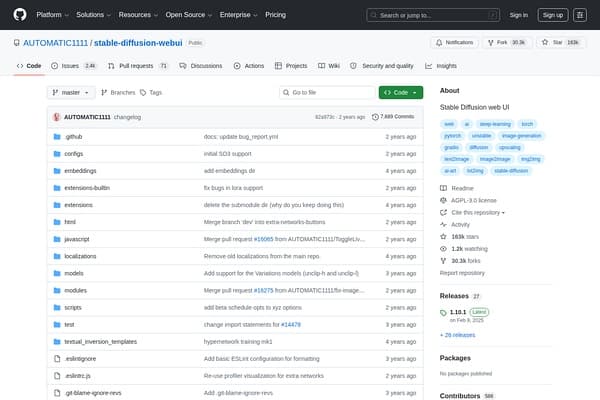Open the configs folder
600x400 pixels.
73,154
